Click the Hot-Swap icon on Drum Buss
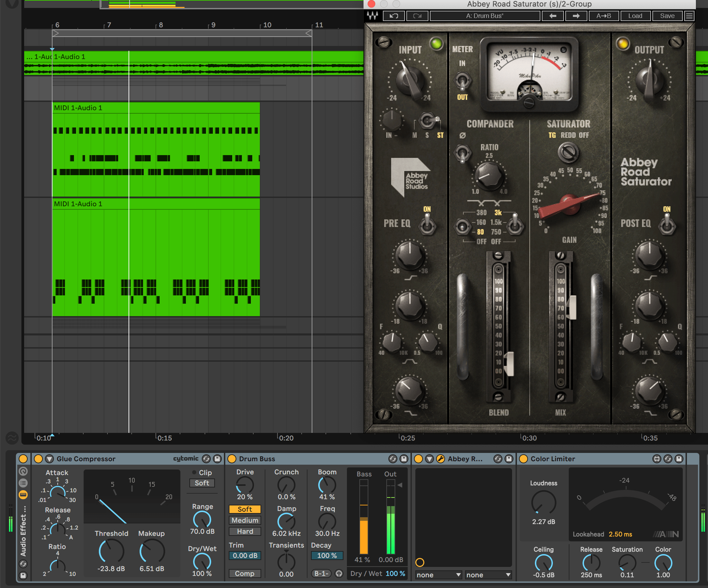 tap(393, 459)
